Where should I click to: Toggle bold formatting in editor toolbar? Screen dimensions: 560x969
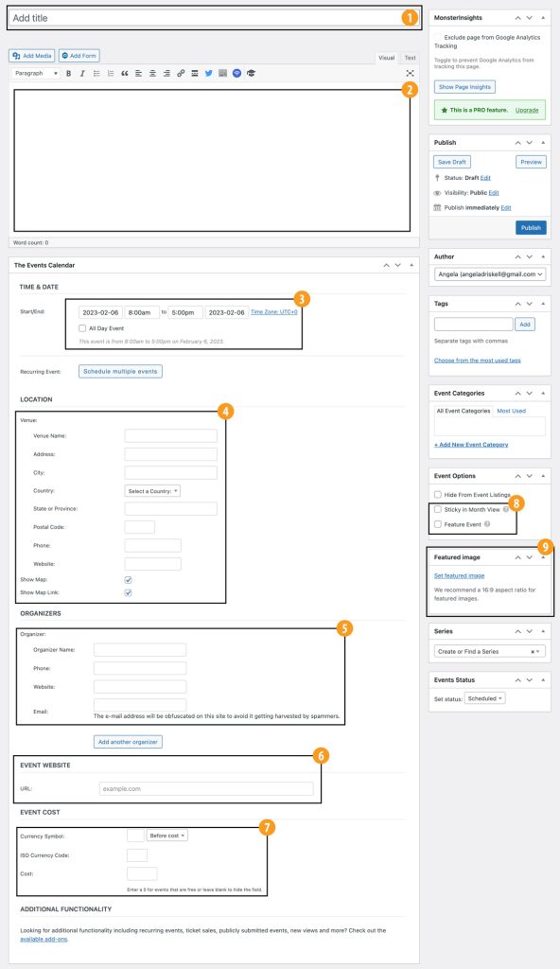[x=69, y=74]
